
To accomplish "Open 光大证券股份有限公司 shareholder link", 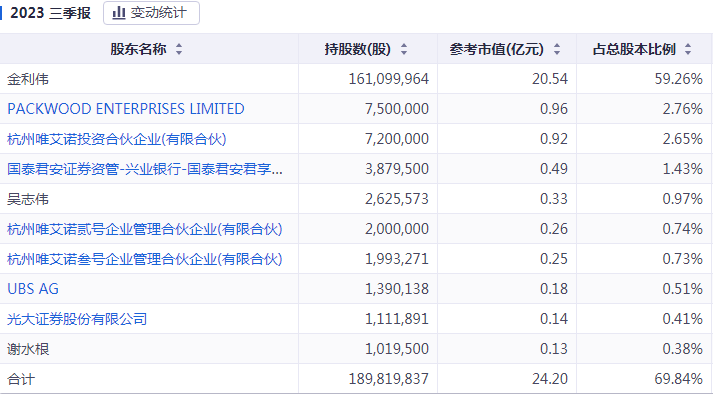I will pyautogui.click(x=77, y=319).
